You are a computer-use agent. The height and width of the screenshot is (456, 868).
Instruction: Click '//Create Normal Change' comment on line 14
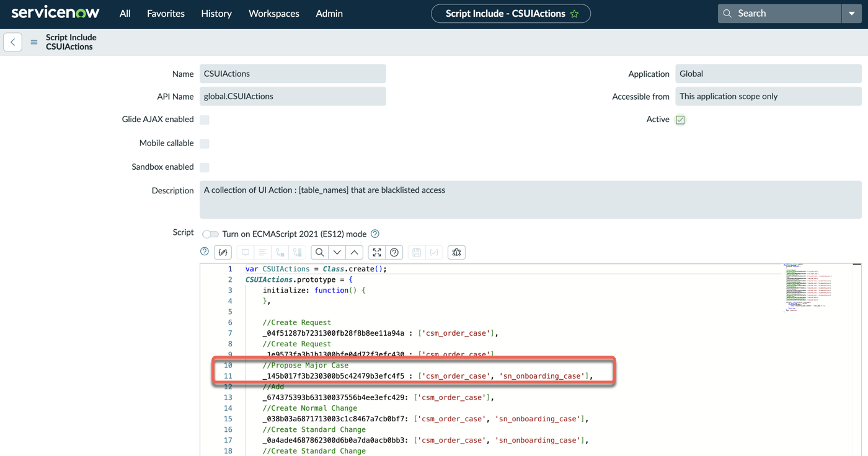[310, 408]
